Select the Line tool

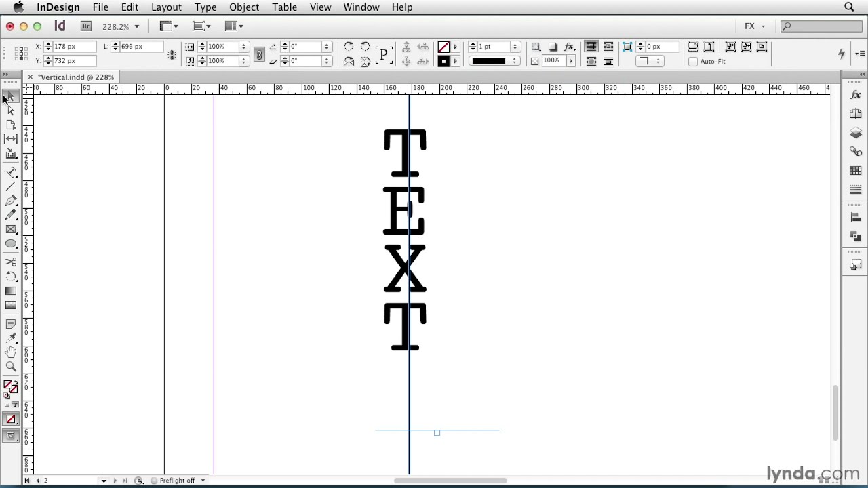pos(11,186)
